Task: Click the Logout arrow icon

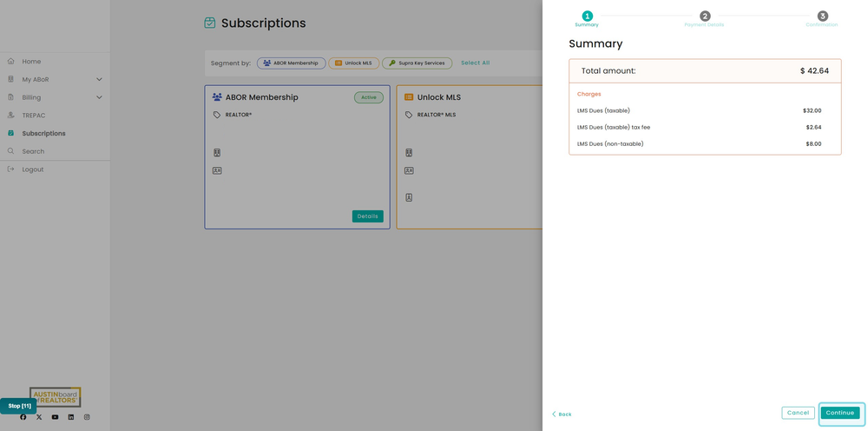Action: point(10,169)
